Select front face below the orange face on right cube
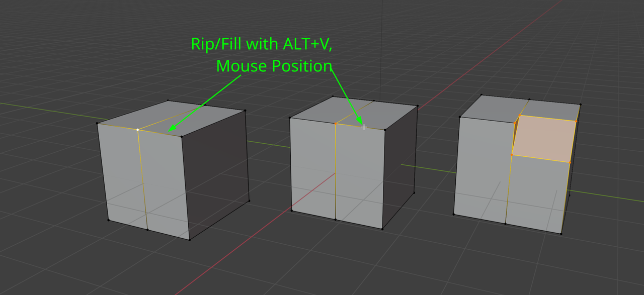Screen dimensions: 644x295 click(537, 193)
